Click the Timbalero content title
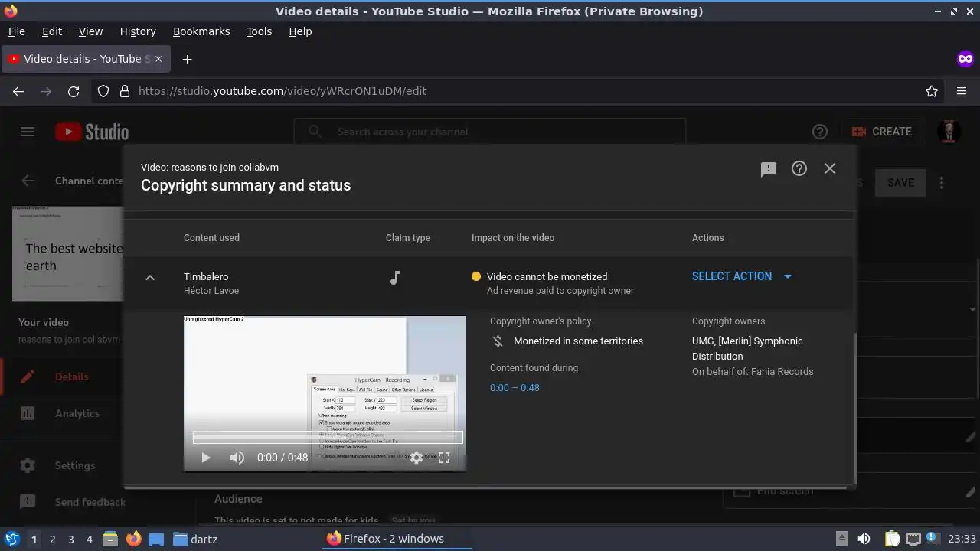 [x=206, y=277]
